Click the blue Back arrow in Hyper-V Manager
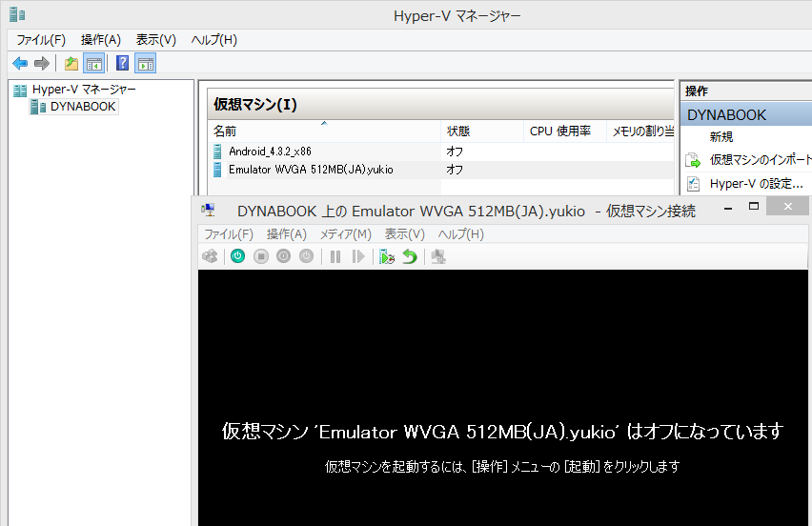The height and width of the screenshot is (526, 812). click(19, 64)
